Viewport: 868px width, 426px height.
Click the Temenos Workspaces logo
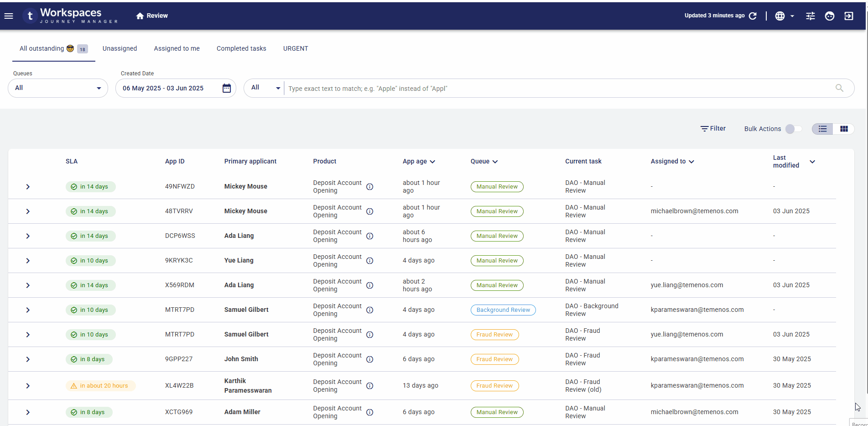(x=71, y=16)
